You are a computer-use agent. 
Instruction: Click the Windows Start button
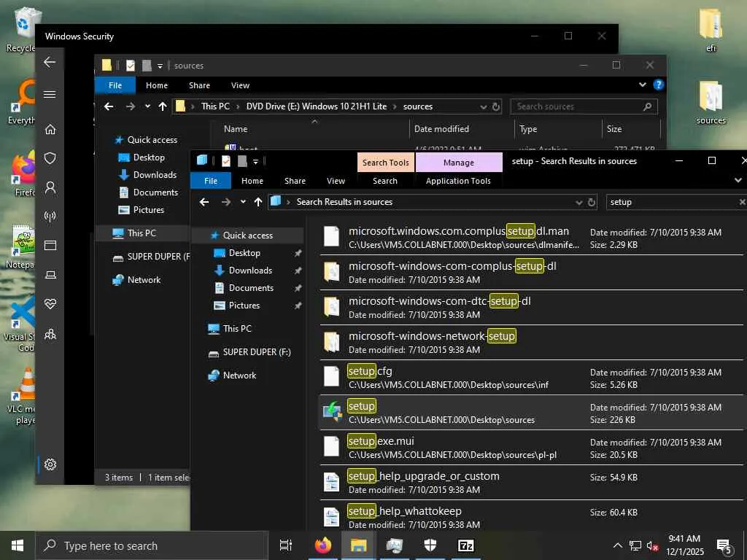tap(18, 545)
